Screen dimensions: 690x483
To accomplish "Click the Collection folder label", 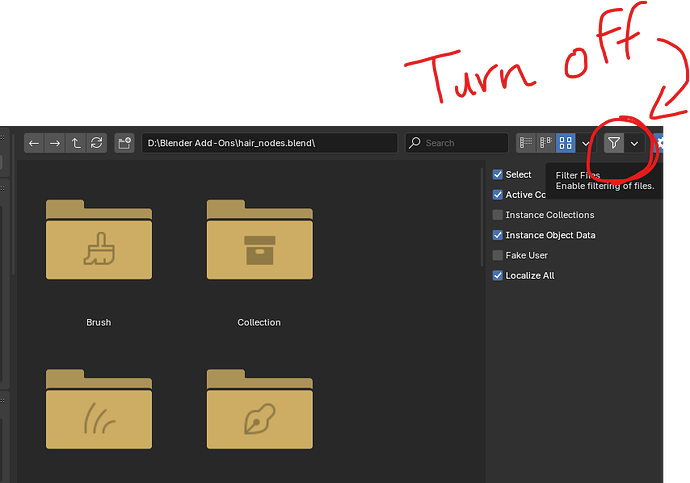I will pyautogui.click(x=259, y=322).
